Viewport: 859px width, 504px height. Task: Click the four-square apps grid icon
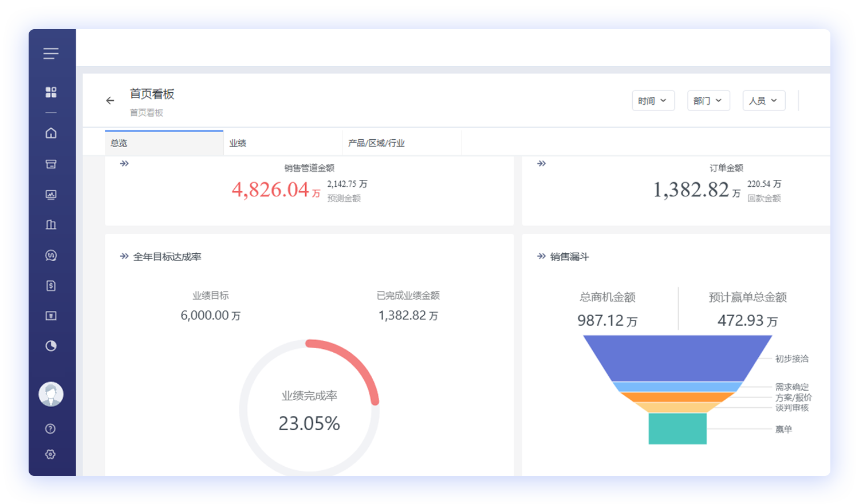[51, 92]
